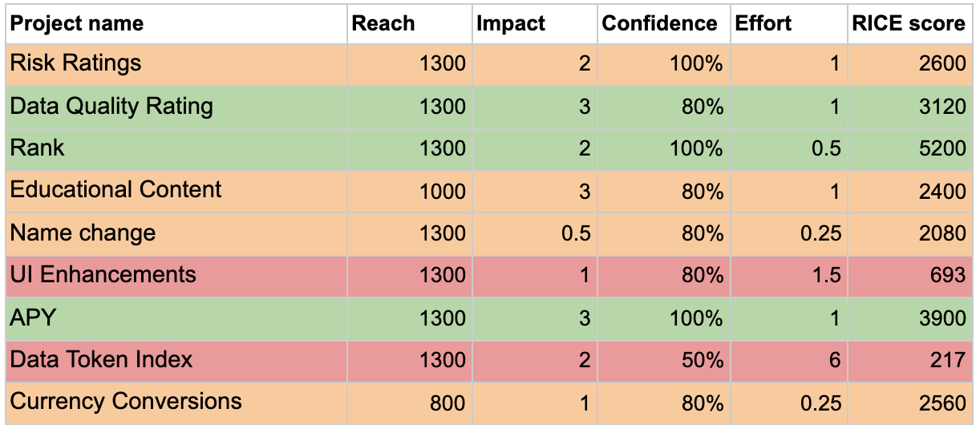Click the Confidence value 50%
The height and width of the screenshot is (433, 980).
pos(663,360)
